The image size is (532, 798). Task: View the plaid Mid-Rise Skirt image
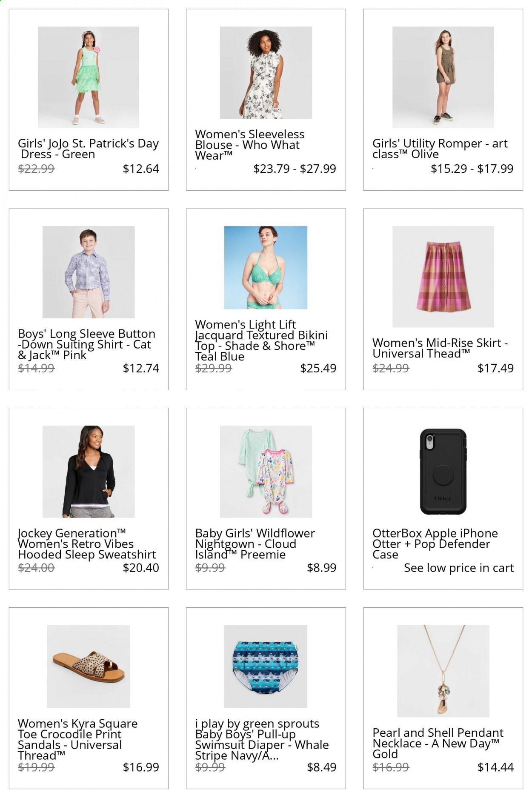pos(443,277)
